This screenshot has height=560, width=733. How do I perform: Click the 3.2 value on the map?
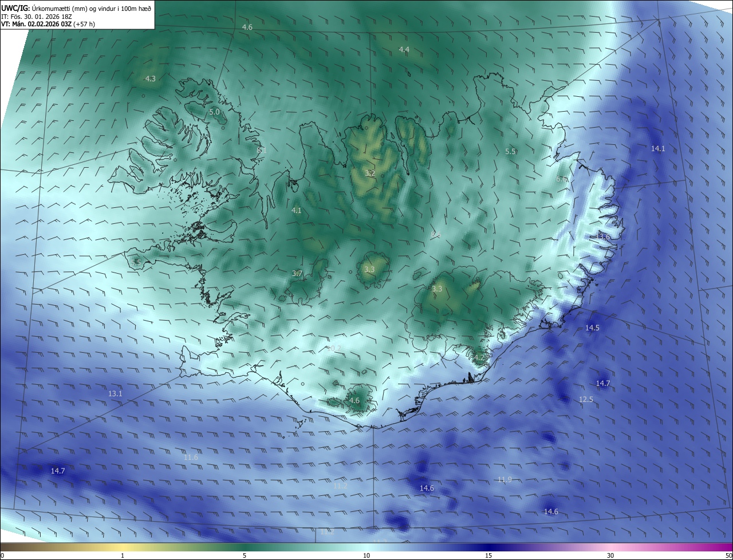click(x=370, y=173)
